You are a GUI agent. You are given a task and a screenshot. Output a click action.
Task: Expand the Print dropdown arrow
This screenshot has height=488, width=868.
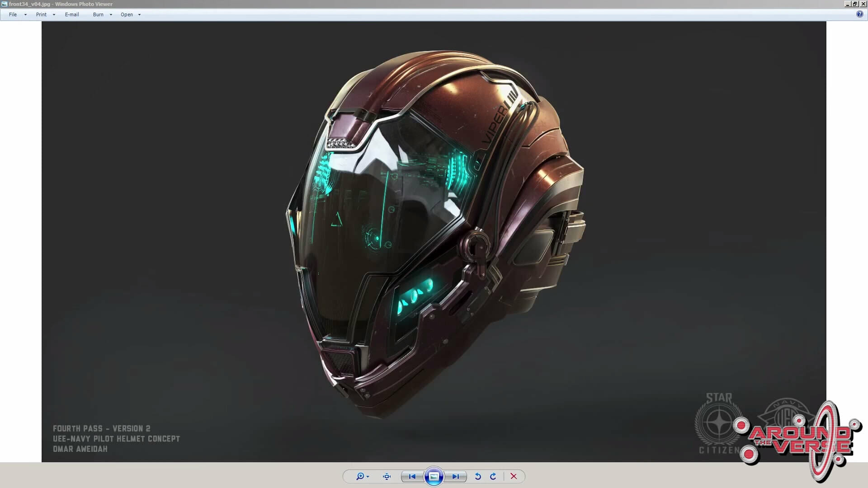(54, 15)
